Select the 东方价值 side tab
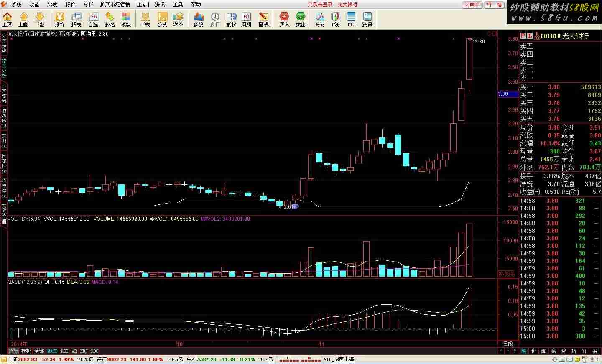 click(x=4, y=214)
